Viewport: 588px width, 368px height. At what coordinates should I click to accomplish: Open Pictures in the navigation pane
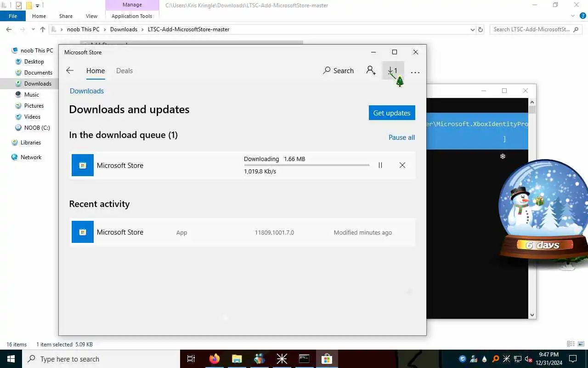(x=34, y=106)
